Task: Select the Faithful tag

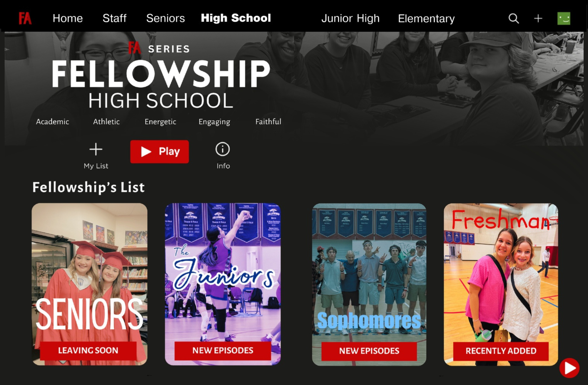Action: point(268,122)
